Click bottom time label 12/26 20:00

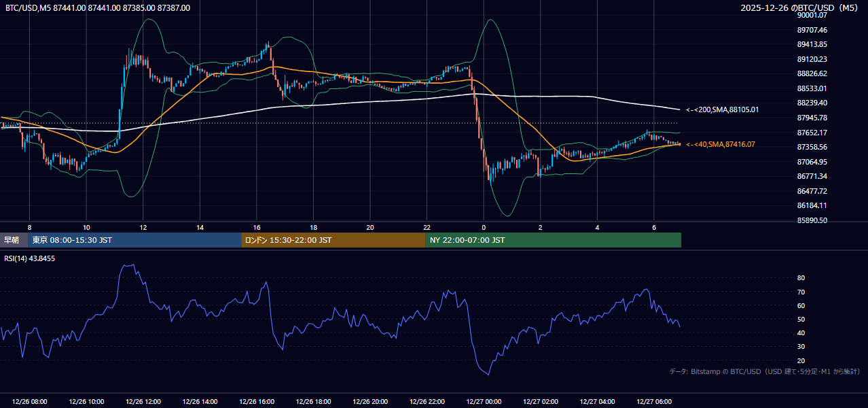(x=370, y=402)
